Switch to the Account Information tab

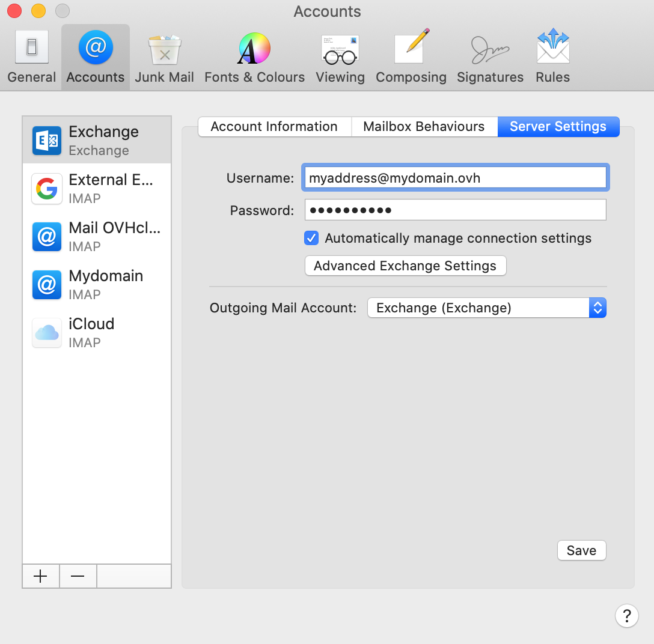click(x=274, y=126)
